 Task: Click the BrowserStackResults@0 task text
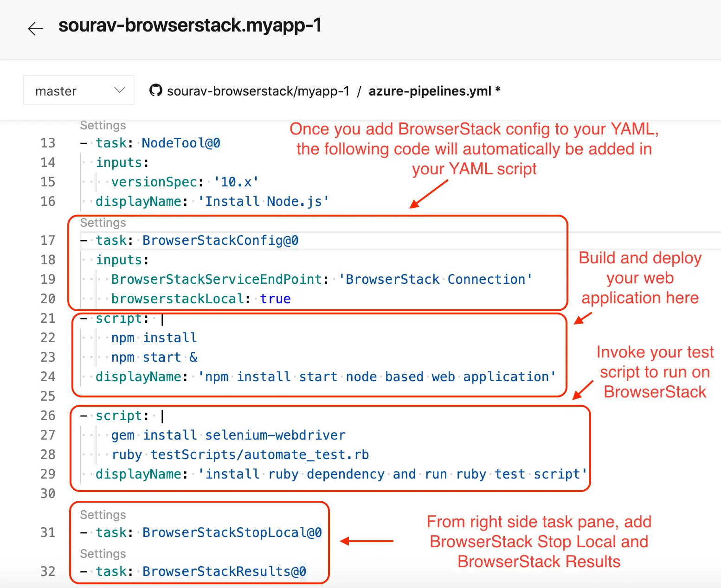(224, 571)
